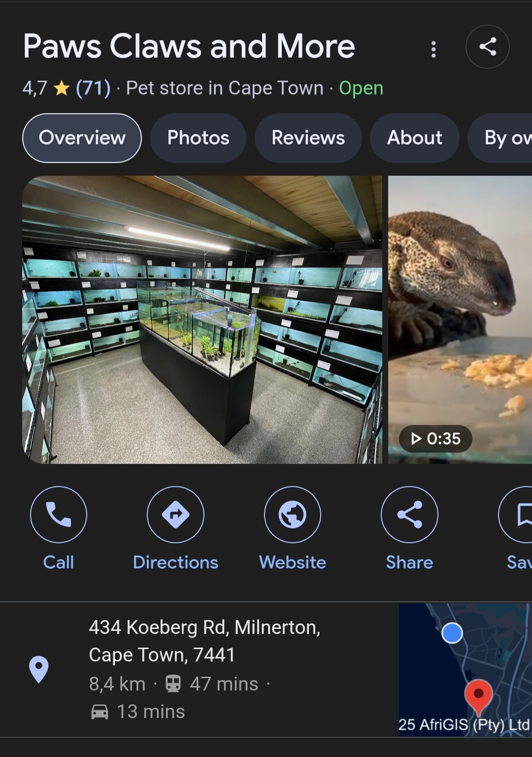Tap the blue current location dot
The image size is (532, 757).
(x=452, y=633)
